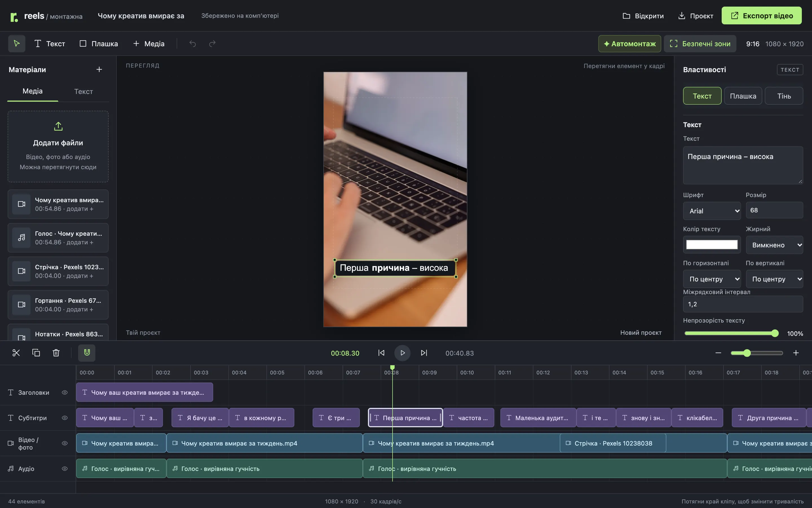The width and height of the screenshot is (812, 508).
Task: Hide the Заголовки track with eye icon
Action: [x=65, y=392]
